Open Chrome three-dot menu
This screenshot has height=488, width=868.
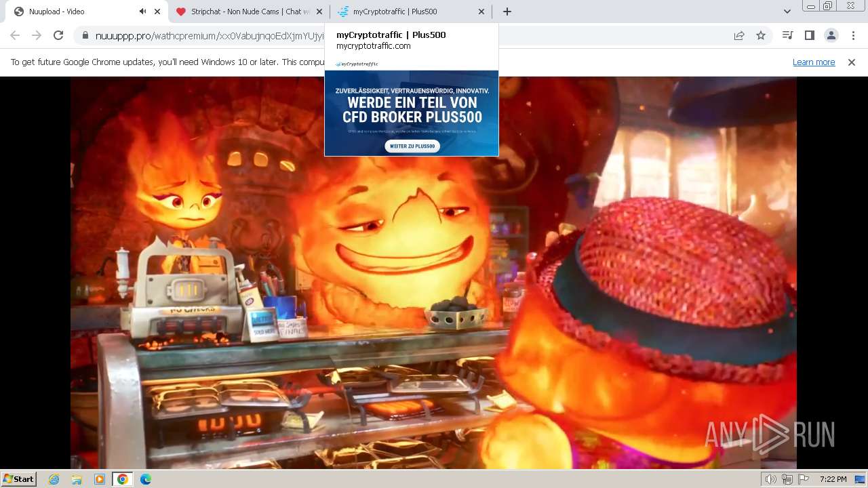pyautogui.click(x=852, y=35)
